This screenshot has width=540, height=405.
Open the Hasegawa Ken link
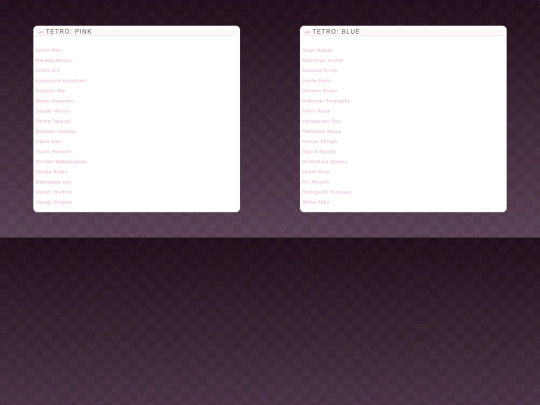tap(54, 182)
